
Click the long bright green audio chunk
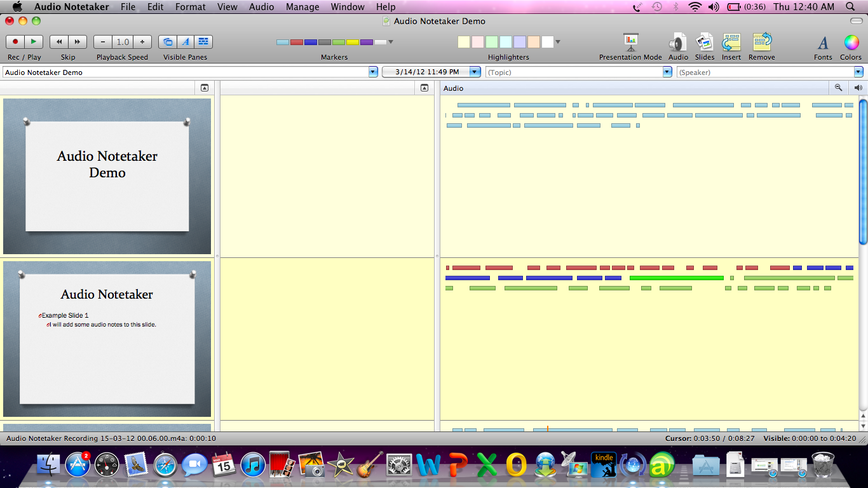(677, 278)
